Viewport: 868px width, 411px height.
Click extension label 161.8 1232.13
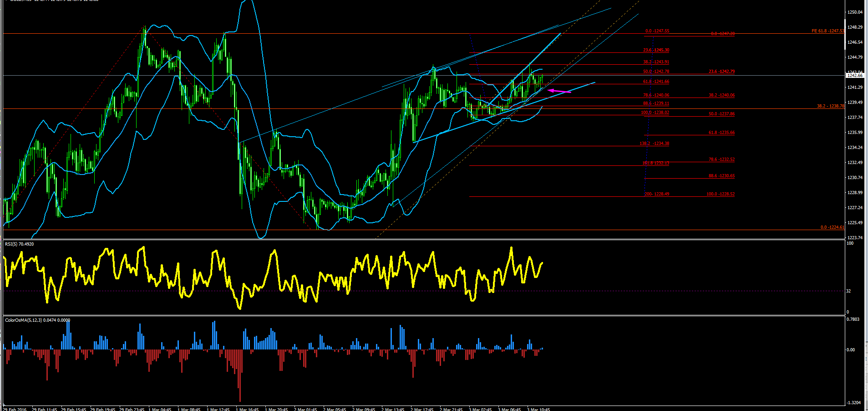655,163
